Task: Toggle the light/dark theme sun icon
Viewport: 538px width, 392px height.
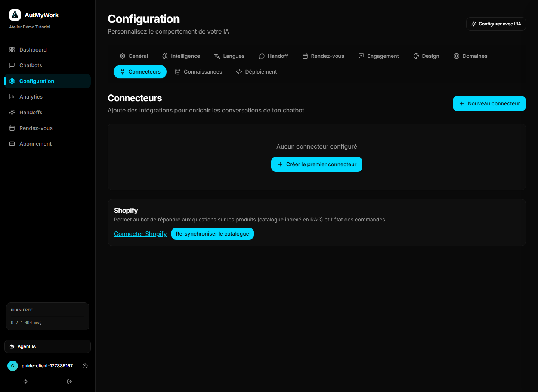Action: click(x=26, y=382)
